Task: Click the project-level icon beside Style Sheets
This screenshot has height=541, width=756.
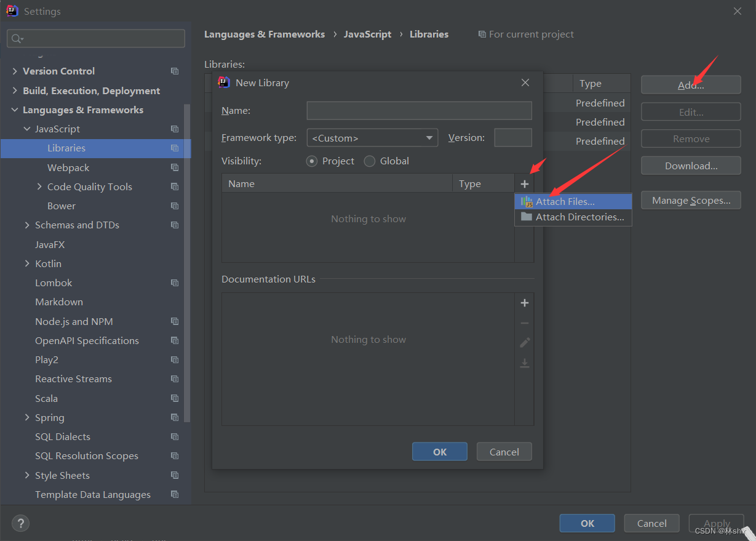Action: tap(175, 475)
